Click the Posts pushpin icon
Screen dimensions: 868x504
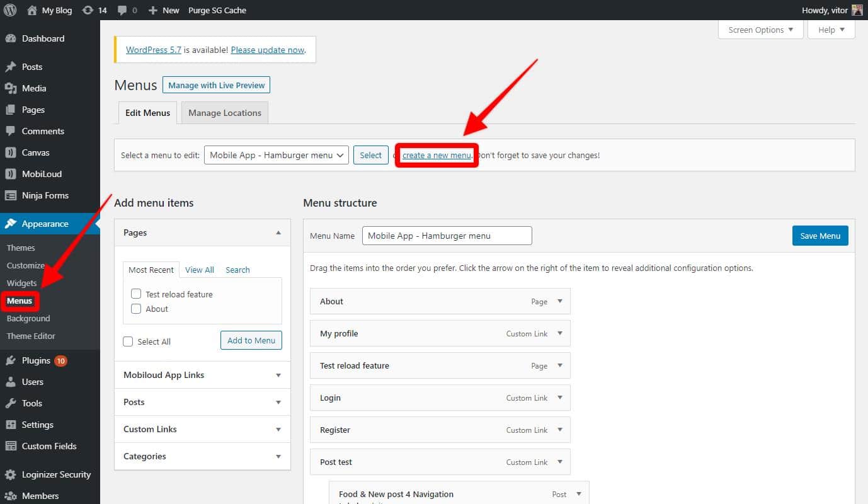coord(11,67)
